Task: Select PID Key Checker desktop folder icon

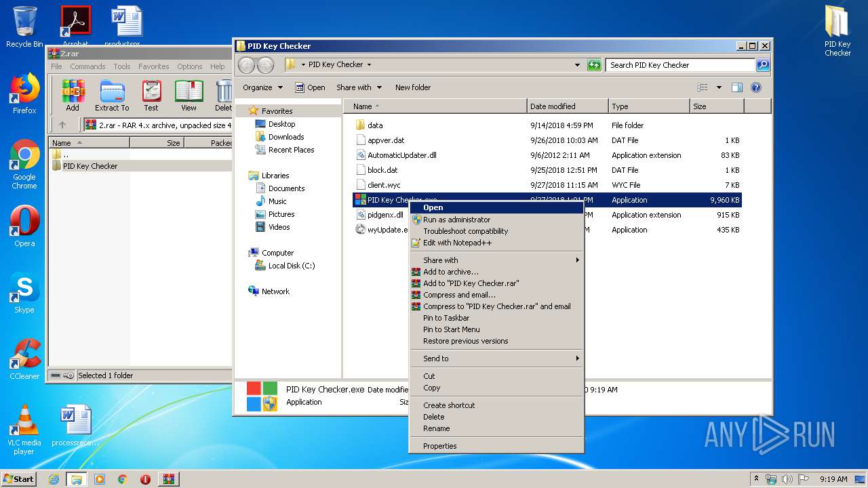Action: click(837, 30)
